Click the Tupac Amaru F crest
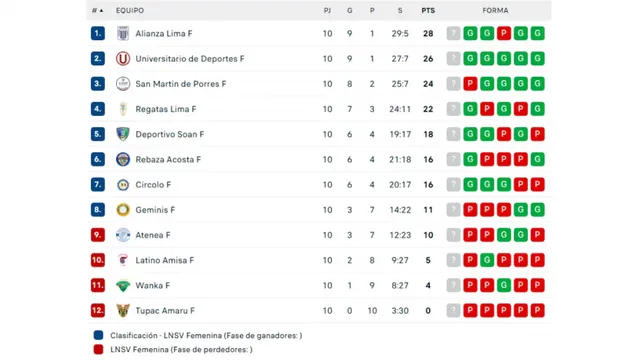 click(x=123, y=311)
